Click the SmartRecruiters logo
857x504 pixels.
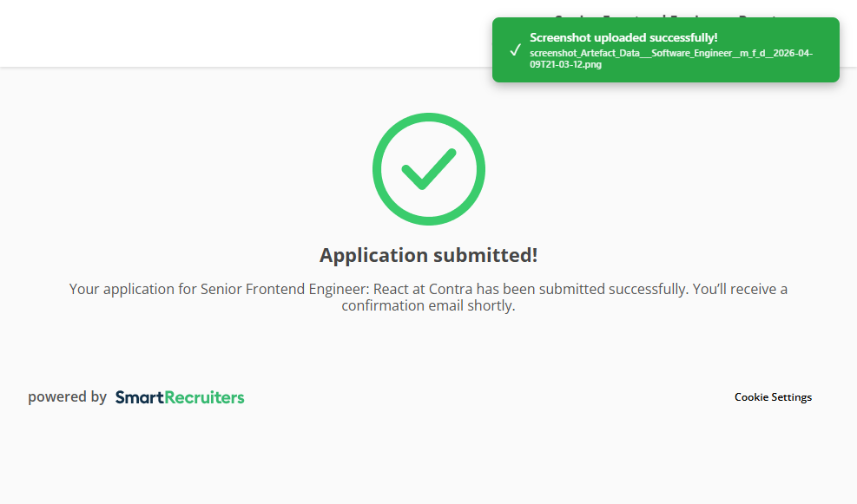point(179,397)
